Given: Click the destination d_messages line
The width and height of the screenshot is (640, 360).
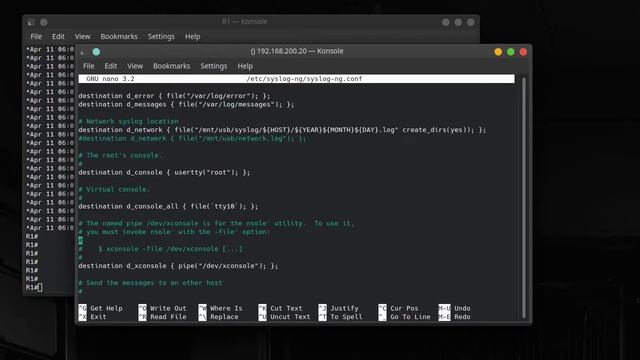Looking at the screenshot, I should tap(186, 104).
